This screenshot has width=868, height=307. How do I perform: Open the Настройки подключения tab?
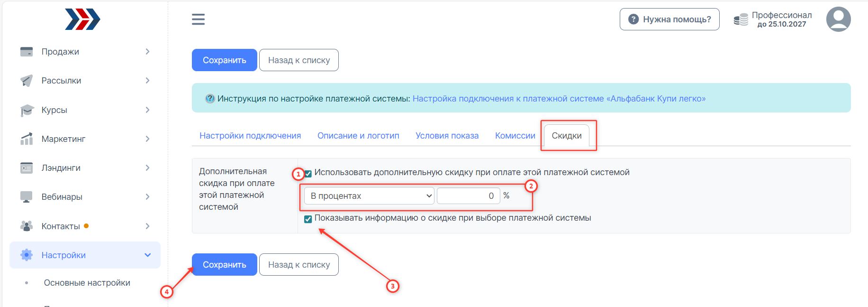[x=250, y=136]
